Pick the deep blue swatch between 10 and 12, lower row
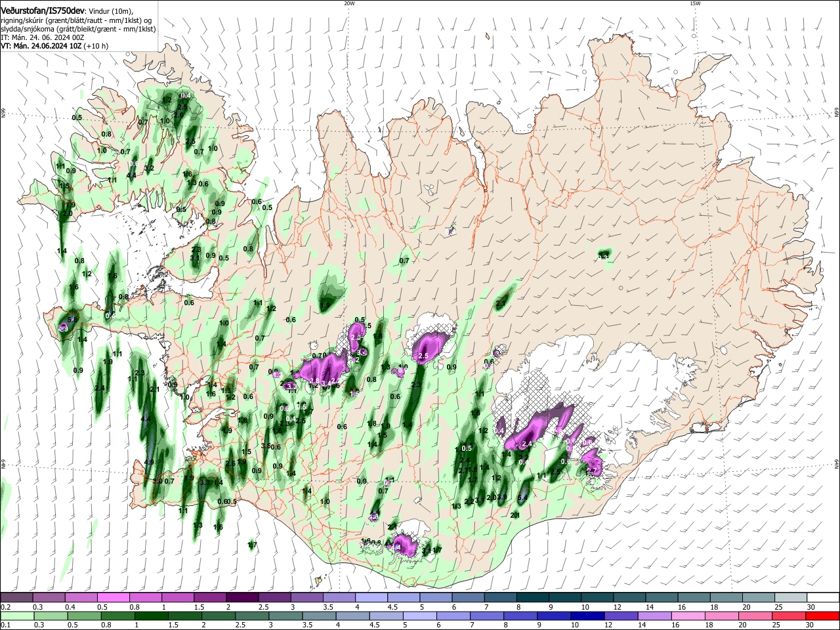The height and width of the screenshot is (630, 840). point(587,616)
